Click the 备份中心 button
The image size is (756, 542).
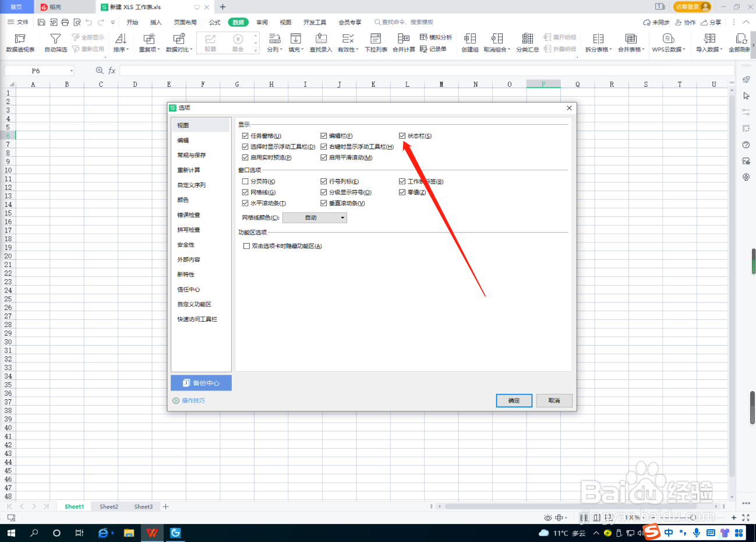click(x=201, y=383)
